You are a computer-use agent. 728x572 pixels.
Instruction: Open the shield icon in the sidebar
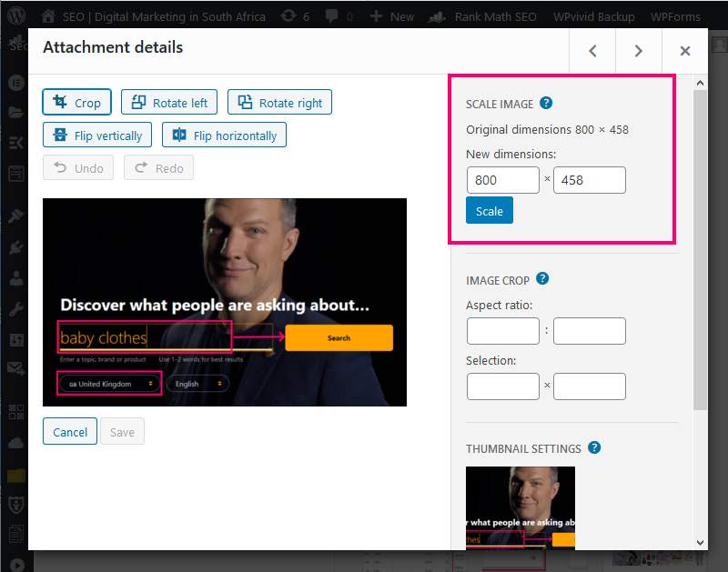(16, 505)
